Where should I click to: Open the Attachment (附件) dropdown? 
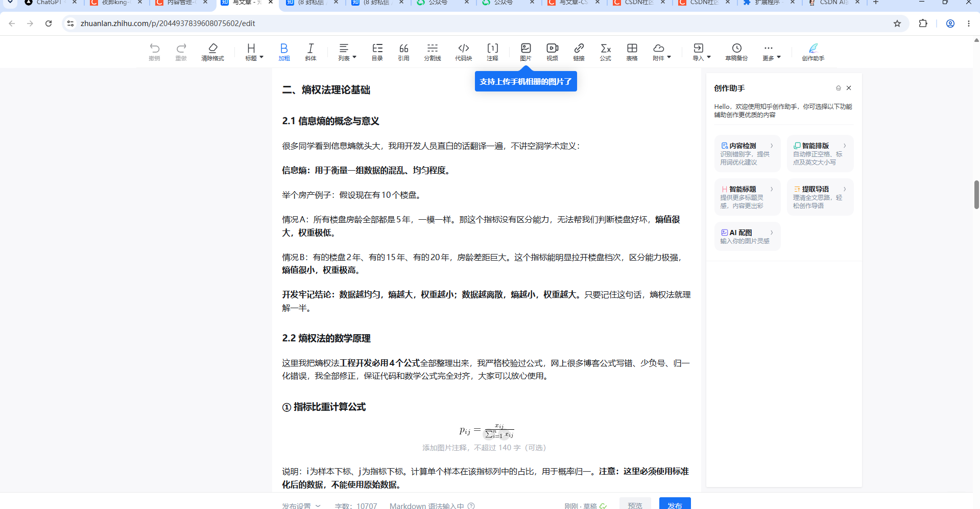pos(662,52)
